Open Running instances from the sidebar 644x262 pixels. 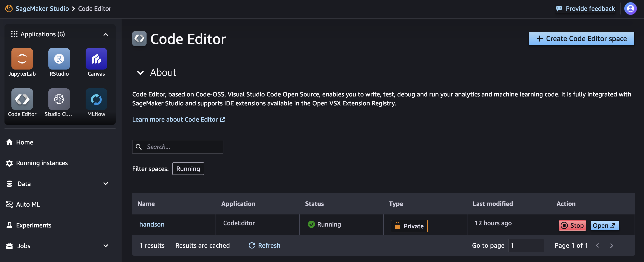(x=42, y=163)
